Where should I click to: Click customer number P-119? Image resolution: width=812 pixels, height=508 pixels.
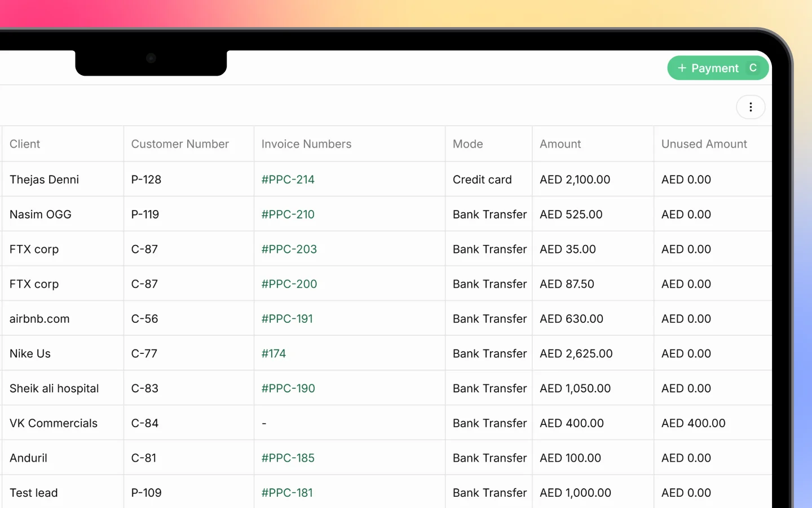coord(145,214)
